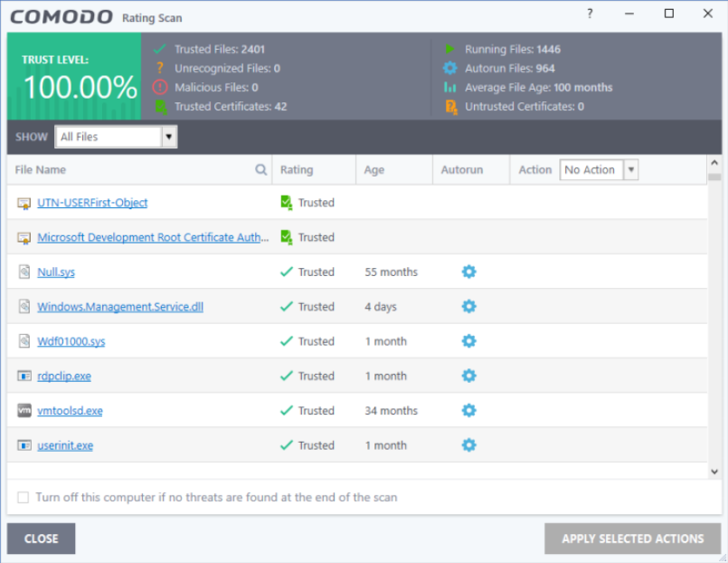Click Autorun Files: 964 statistic
The width and height of the screenshot is (728, 563).
(x=510, y=68)
